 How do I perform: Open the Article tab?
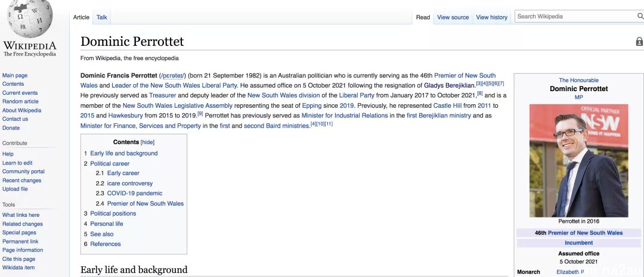(x=81, y=17)
